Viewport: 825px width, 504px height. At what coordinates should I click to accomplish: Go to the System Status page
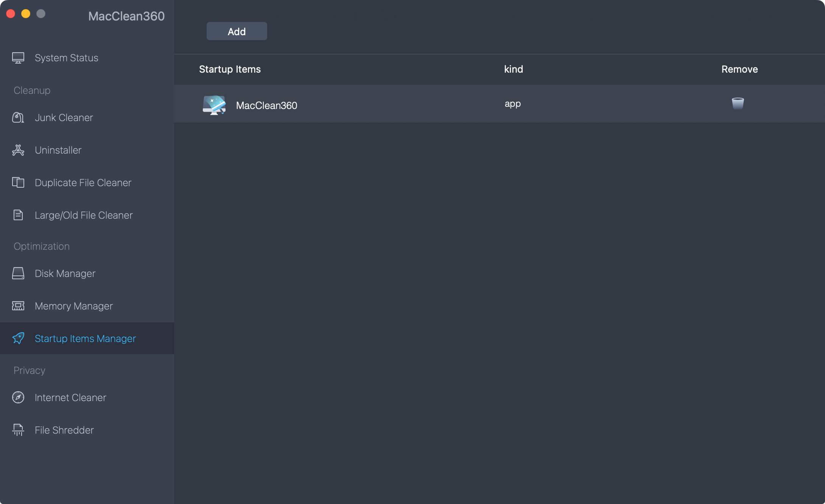click(66, 58)
